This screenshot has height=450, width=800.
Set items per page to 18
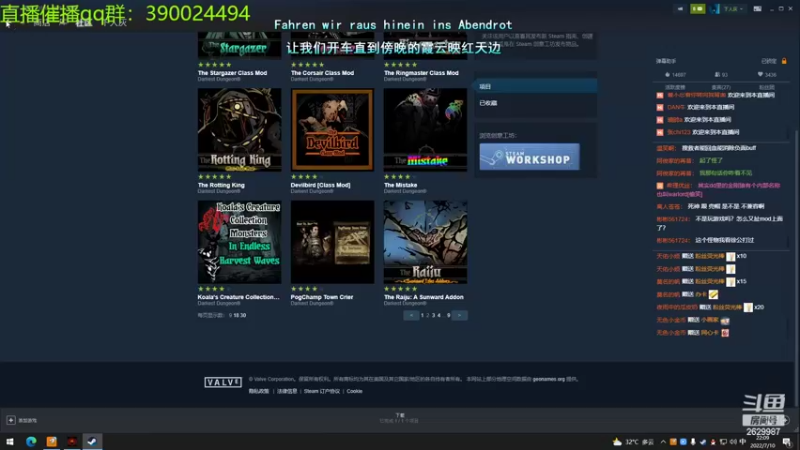[x=236, y=315]
